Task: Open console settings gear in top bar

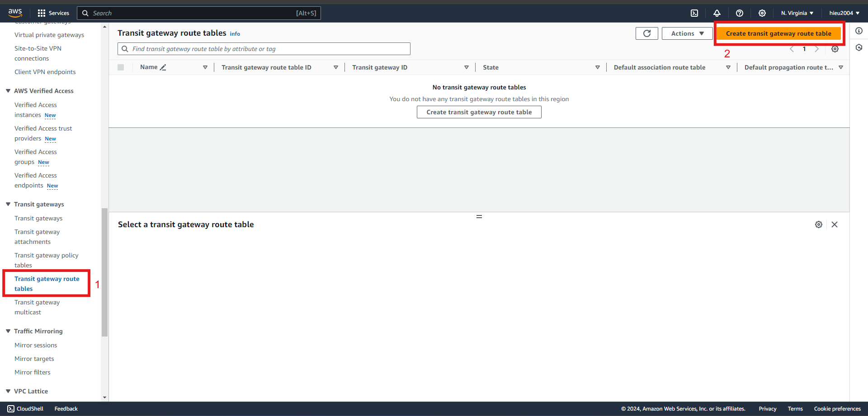Action: (x=762, y=13)
